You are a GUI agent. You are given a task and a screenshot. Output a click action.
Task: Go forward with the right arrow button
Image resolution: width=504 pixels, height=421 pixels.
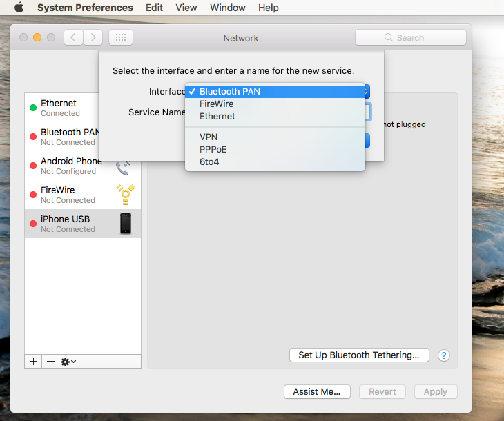(93, 37)
